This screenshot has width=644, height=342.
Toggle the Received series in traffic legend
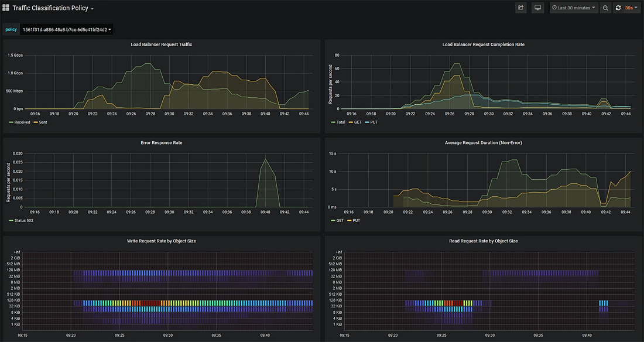(x=22, y=122)
